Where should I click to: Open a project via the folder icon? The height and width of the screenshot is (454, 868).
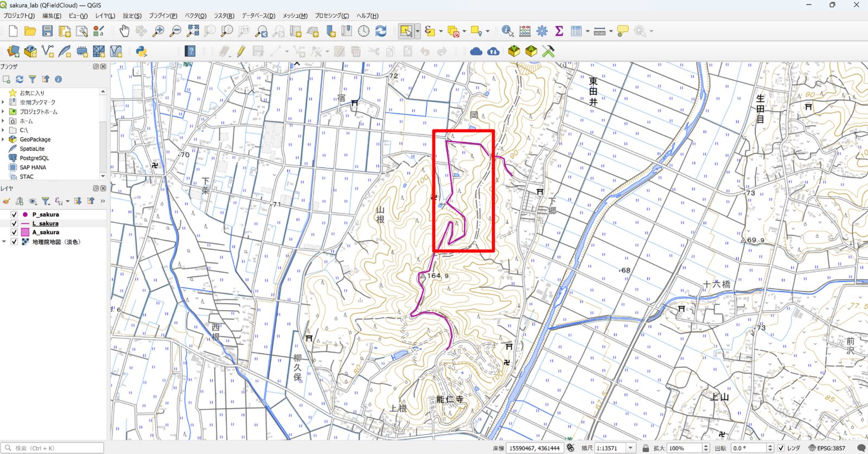30,31
